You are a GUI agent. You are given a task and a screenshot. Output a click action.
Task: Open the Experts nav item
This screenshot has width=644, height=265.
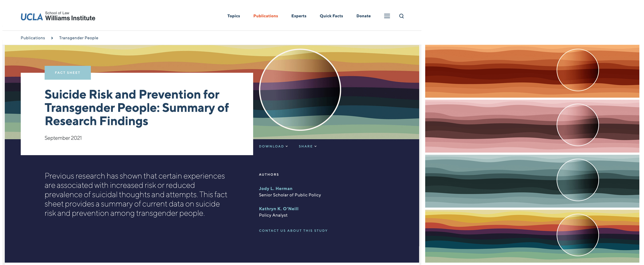pyautogui.click(x=299, y=16)
